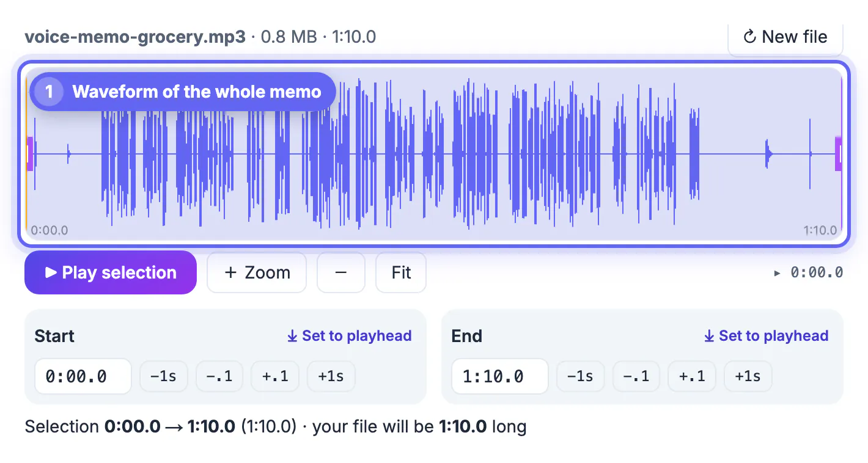Focus the End time input field
The height and width of the screenshot is (463, 868).
[x=500, y=376]
